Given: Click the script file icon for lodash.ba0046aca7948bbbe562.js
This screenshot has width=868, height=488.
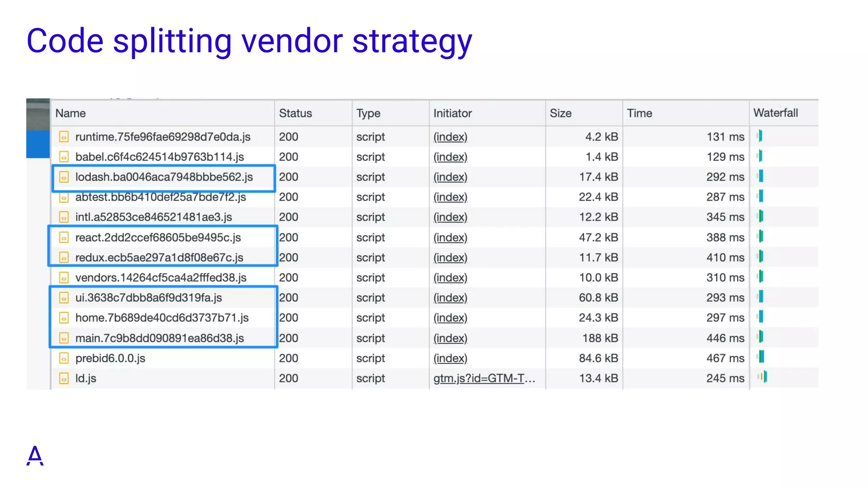Looking at the screenshot, I should click(x=64, y=177).
